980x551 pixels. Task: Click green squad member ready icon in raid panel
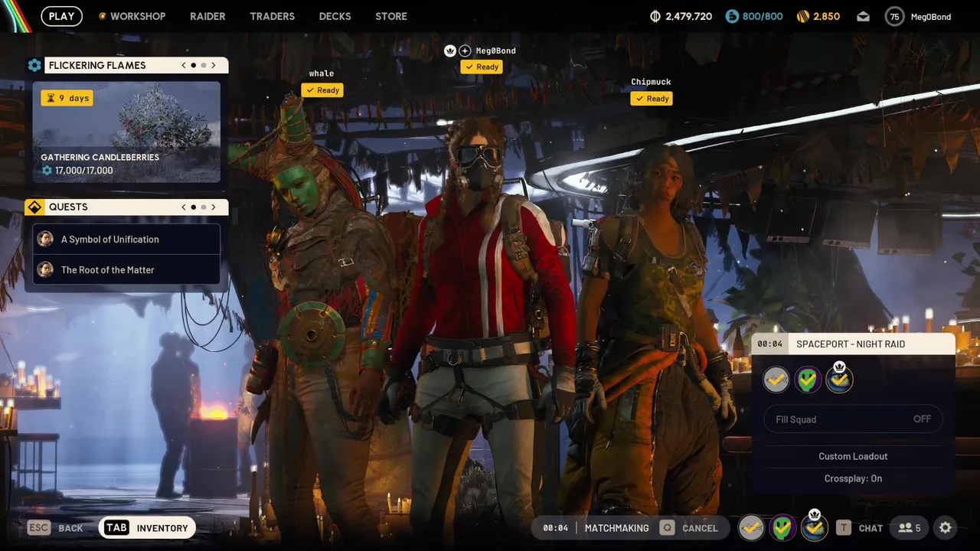[x=808, y=379]
